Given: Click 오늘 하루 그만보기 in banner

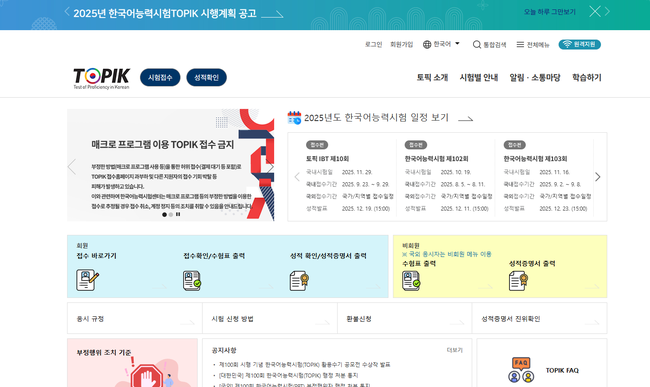Looking at the screenshot, I should pos(550,12).
